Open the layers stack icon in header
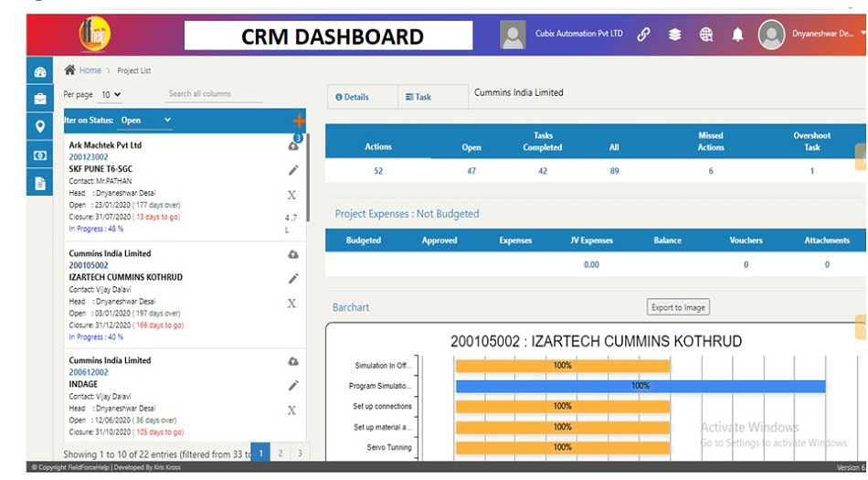This screenshot has height=480, width=868. (x=674, y=35)
